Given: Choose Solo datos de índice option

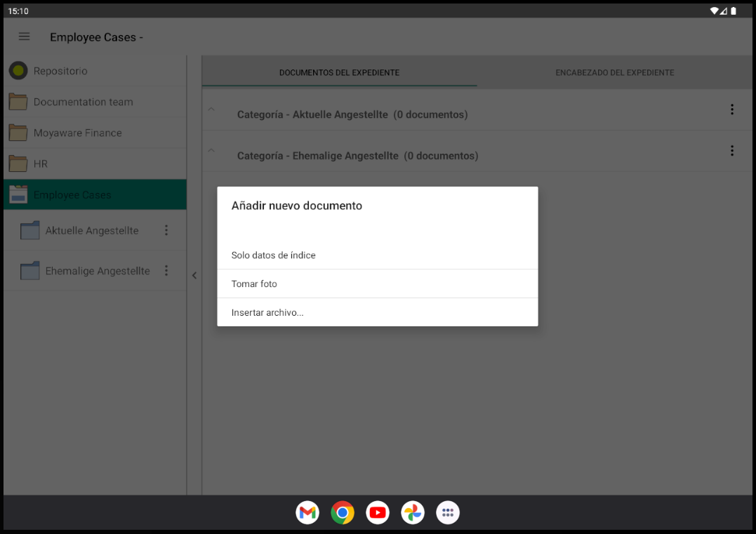Looking at the screenshot, I should click(274, 255).
